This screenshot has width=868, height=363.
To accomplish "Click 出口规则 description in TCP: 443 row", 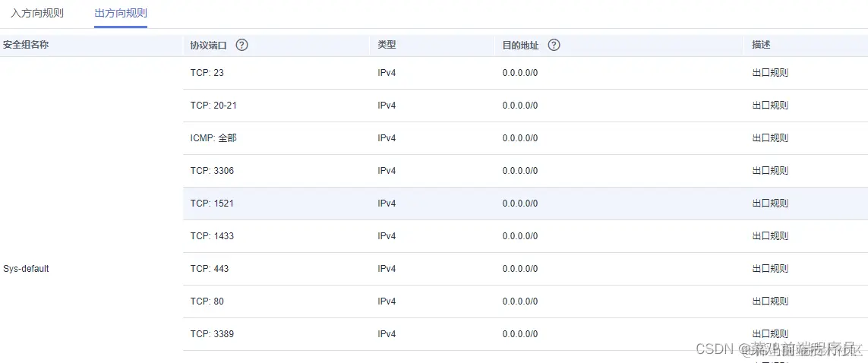I will tap(770, 268).
